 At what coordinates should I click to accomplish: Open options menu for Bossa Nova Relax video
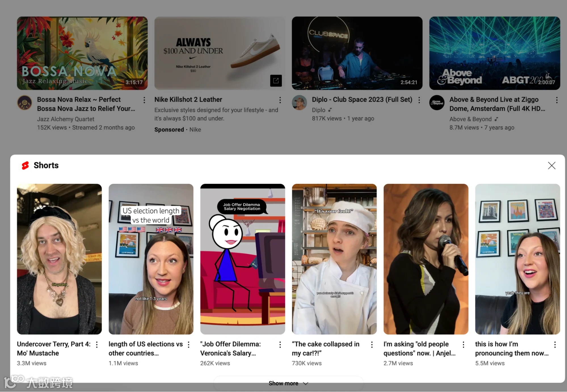point(144,100)
